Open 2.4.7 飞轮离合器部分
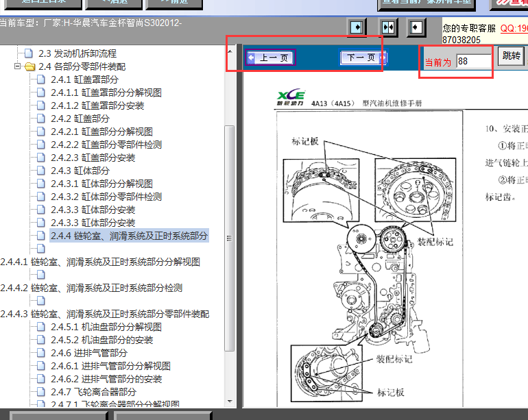This screenshot has height=420, width=528. (x=93, y=393)
